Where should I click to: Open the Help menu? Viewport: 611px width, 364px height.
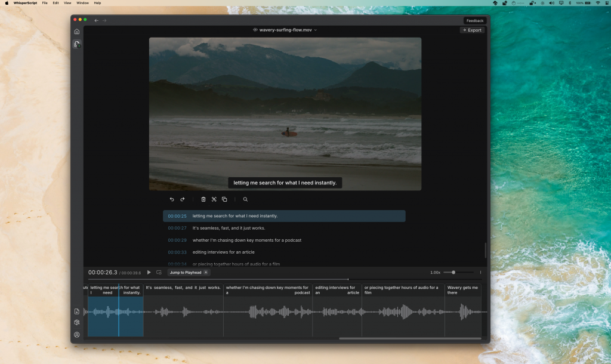(97, 3)
